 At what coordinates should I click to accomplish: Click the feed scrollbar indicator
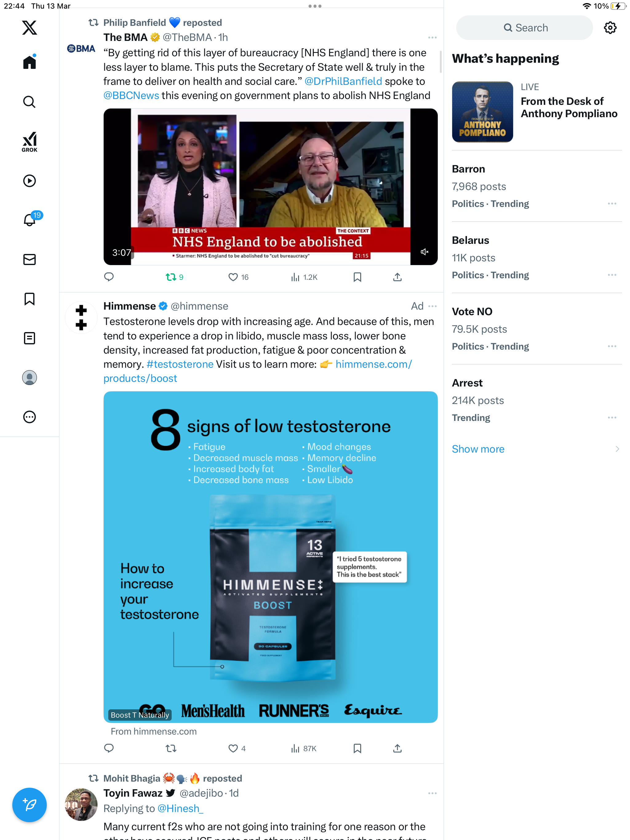441,61
